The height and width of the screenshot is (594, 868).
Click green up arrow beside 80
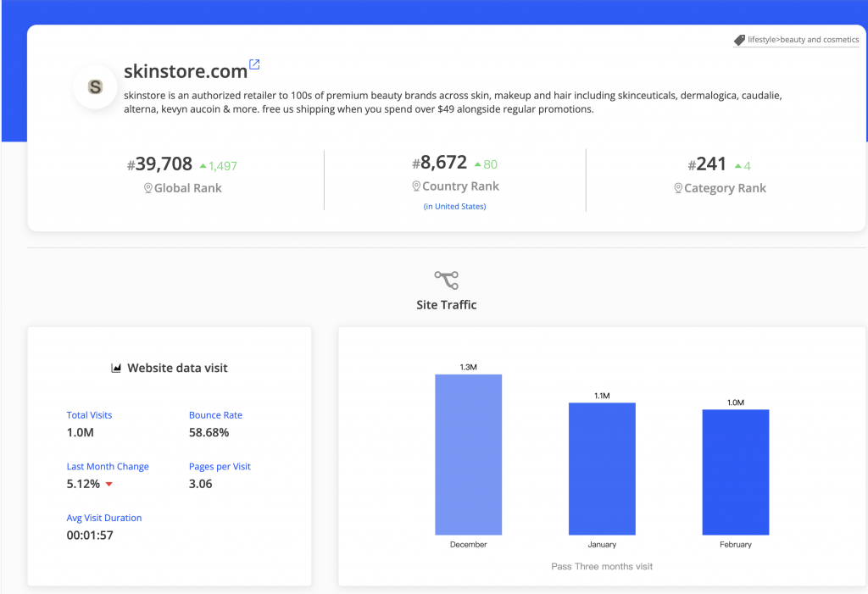pos(478,164)
